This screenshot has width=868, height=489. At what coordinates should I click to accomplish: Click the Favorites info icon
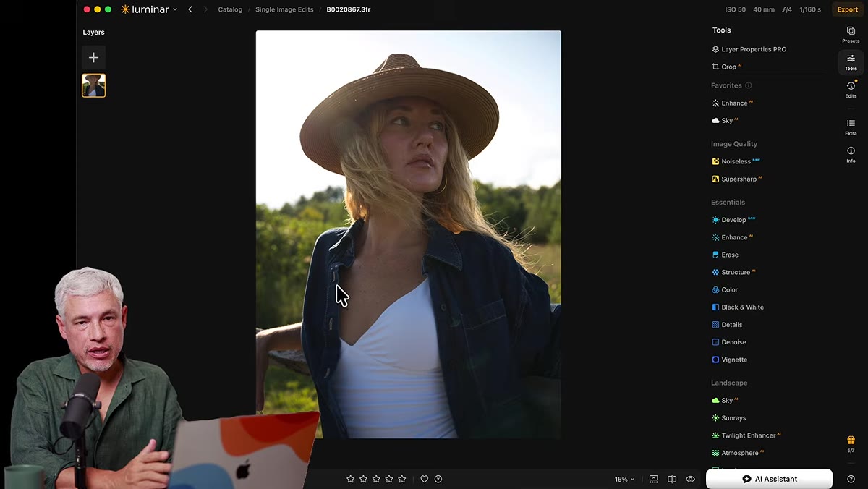(x=749, y=85)
